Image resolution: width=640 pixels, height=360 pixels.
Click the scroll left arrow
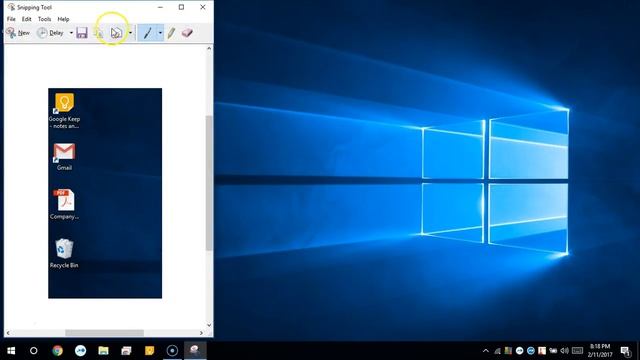[x=8, y=333]
